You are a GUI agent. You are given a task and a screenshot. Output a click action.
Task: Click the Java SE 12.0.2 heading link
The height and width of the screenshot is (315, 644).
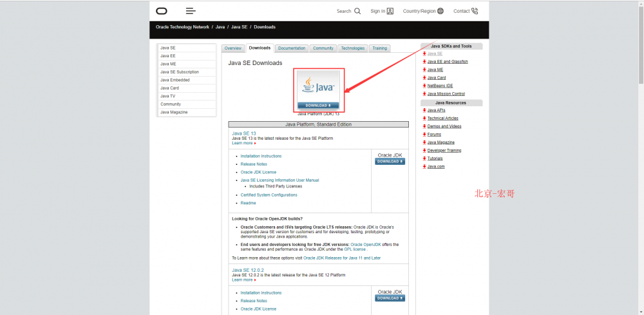[x=248, y=271]
